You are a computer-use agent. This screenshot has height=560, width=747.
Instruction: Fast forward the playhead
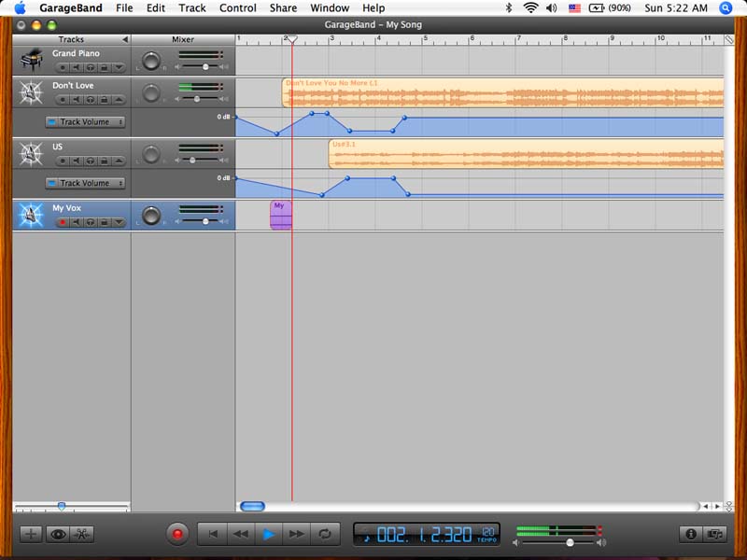pos(296,534)
